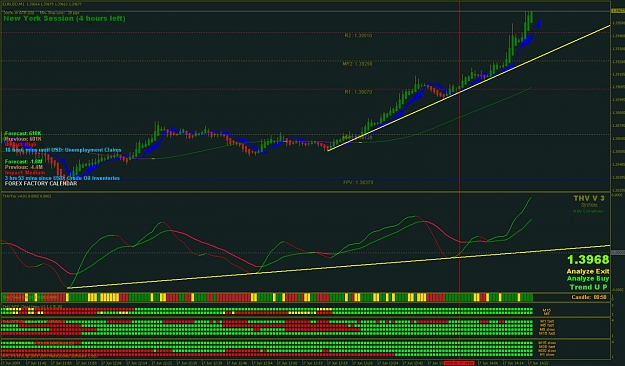The width and height of the screenshot is (625, 366).
Task: Select the MR2 mid-pivot level label
Action: coord(358,63)
